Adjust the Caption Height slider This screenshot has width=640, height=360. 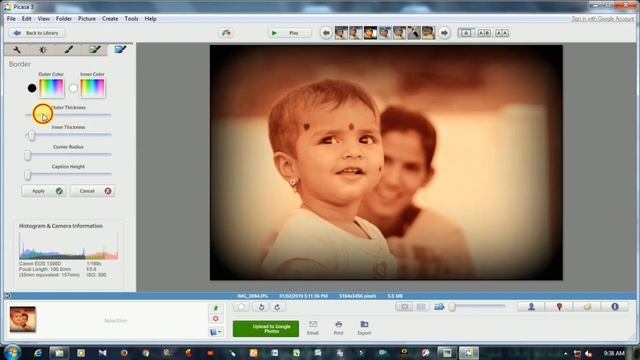click(68, 174)
